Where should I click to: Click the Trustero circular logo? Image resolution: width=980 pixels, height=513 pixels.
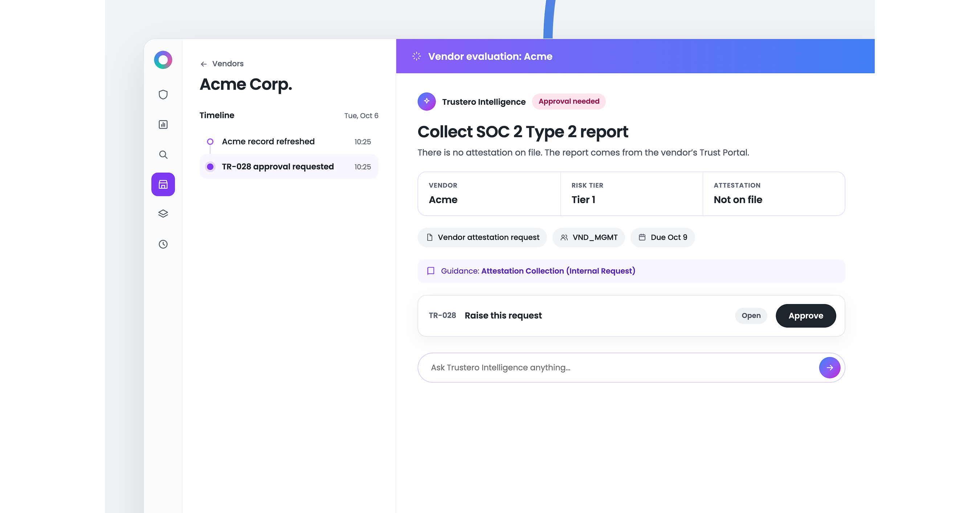163,60
